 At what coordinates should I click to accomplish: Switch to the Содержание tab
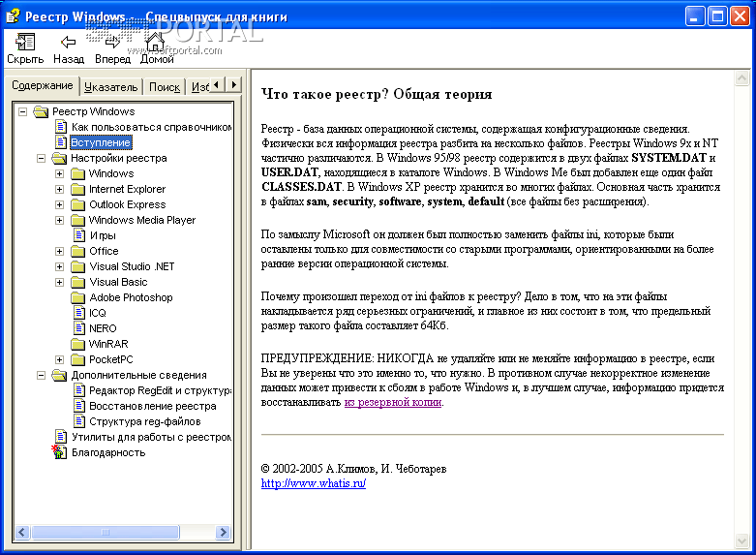(x=43, y=85)
